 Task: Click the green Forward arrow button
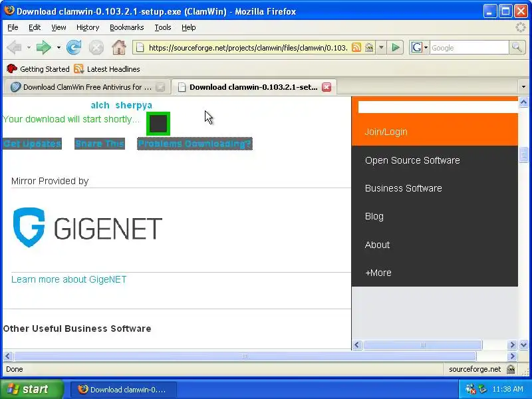pyautogui.click(x=43, y=47)
